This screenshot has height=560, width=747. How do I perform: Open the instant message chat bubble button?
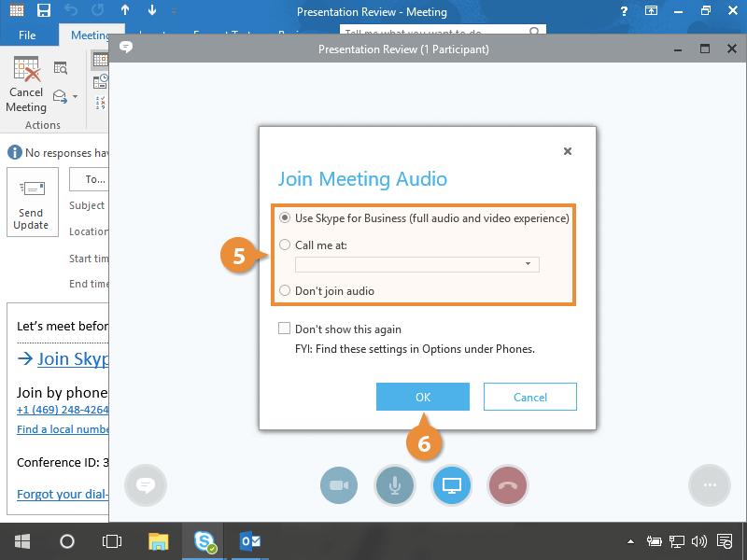tap(145, 485)
